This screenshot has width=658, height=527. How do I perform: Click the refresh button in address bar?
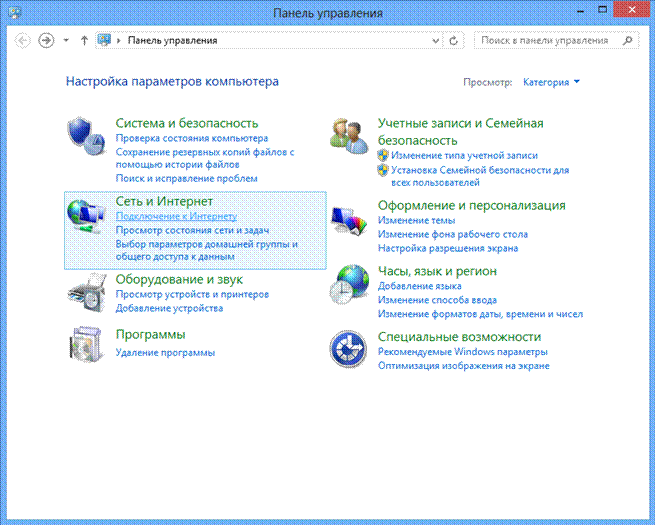[x=455, y=41]
